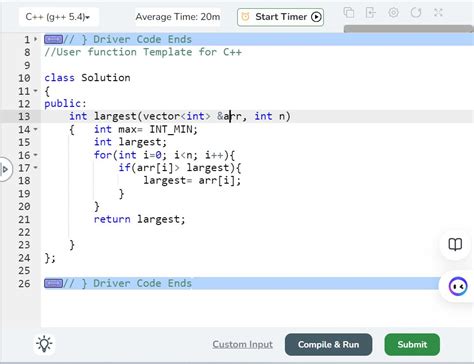The height and width of the screenshot is (364, 474).
Task: Collapse the class body at line 11
Action: pos(36,91)
